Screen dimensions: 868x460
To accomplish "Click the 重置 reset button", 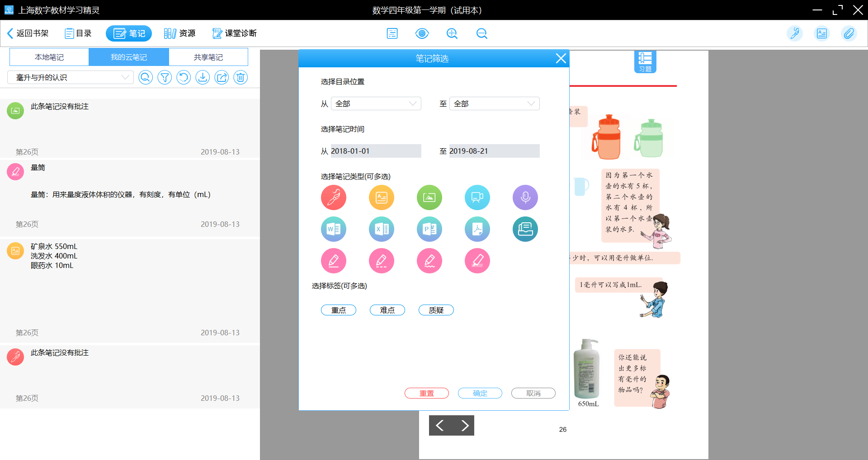I will (x=426, y=393).
